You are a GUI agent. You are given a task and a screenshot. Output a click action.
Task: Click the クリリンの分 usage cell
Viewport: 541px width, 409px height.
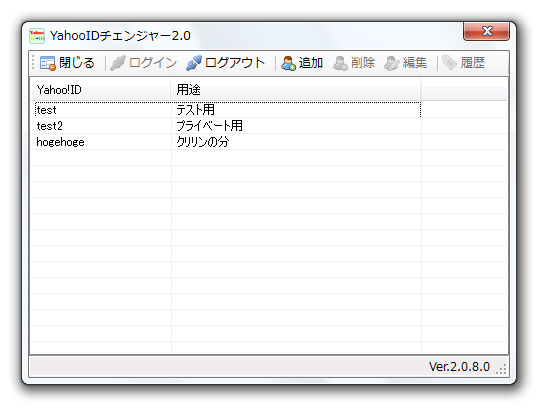(x=203, y=142)
